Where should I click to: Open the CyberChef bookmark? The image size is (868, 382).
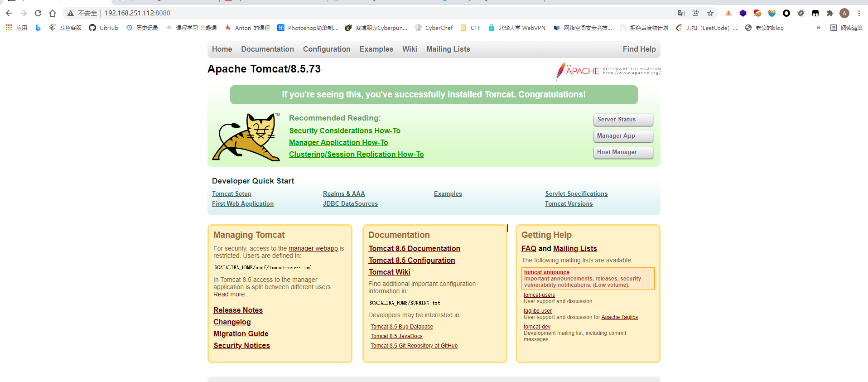point(434,28)
